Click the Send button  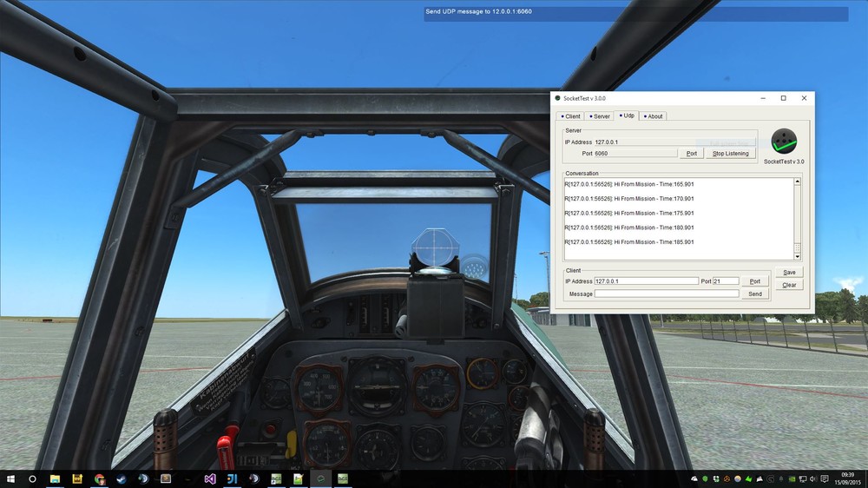(754, 294)
